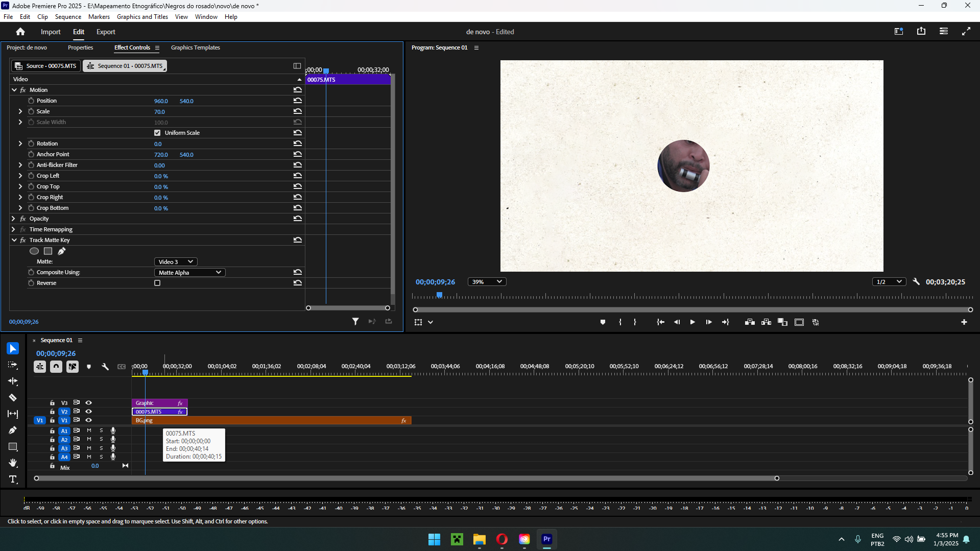Enable the Reverse checkbox in Track Matte Key

157,282
